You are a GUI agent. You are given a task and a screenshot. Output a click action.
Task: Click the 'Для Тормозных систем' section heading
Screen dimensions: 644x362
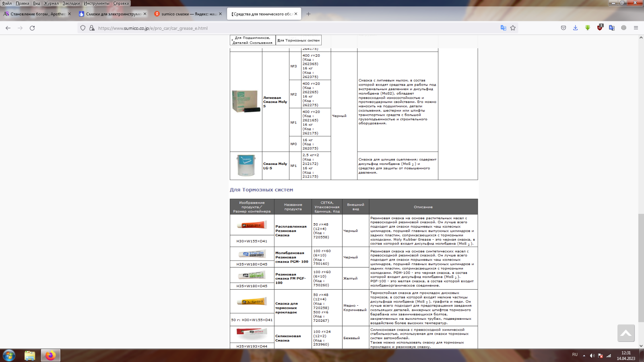click(x=261, y=189)
